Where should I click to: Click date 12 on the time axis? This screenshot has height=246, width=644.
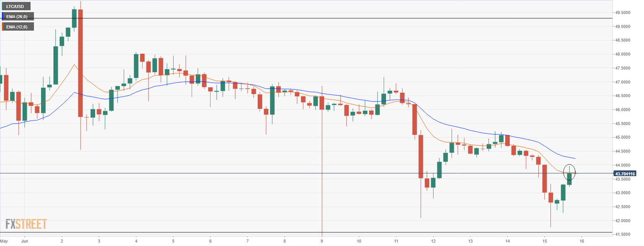[433, 241]
